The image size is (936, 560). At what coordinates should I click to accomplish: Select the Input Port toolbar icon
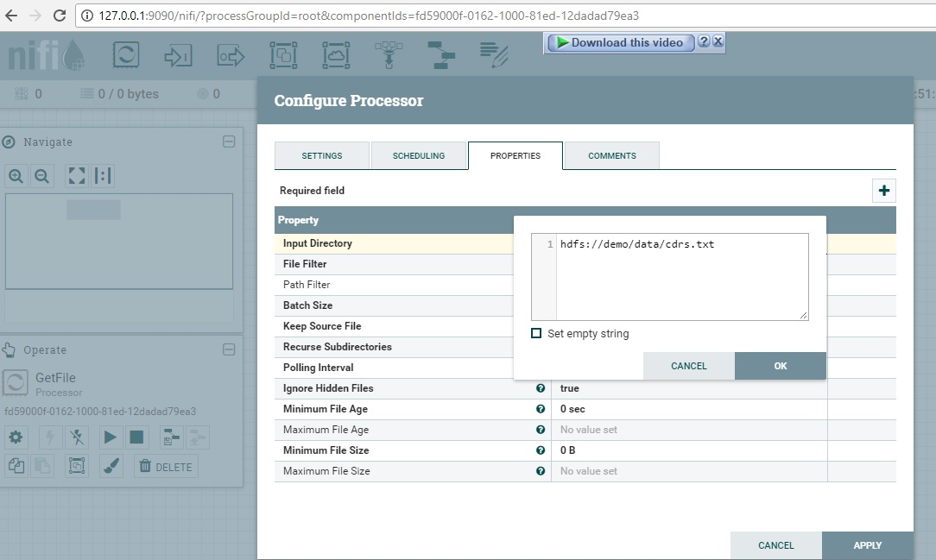178,55
